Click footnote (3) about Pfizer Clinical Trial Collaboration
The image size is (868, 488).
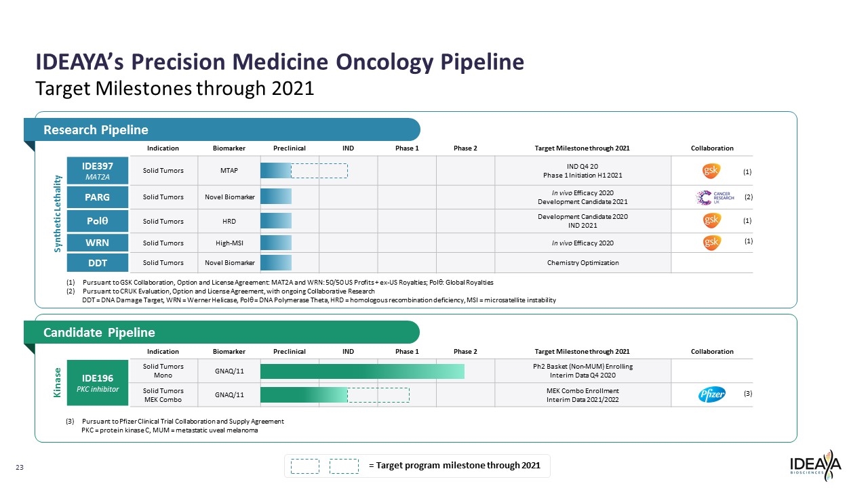175,422
